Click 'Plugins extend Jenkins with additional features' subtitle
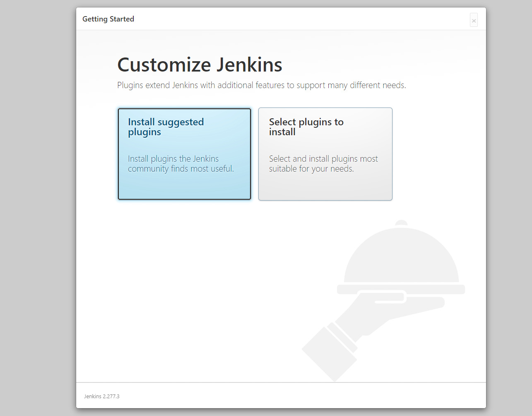Image resolution: width=532 pixels, height=416 pixels. pyautogui.click(x=262, y=85)
